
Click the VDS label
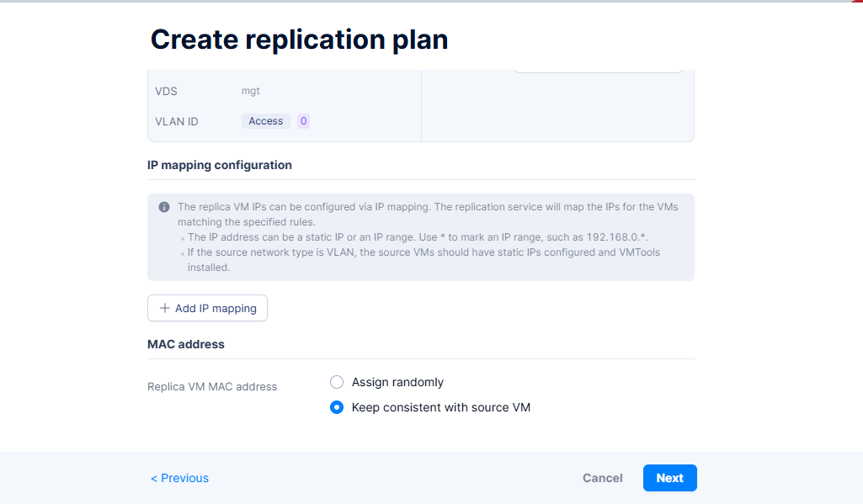pyautogui.click(x=166, y=91)
